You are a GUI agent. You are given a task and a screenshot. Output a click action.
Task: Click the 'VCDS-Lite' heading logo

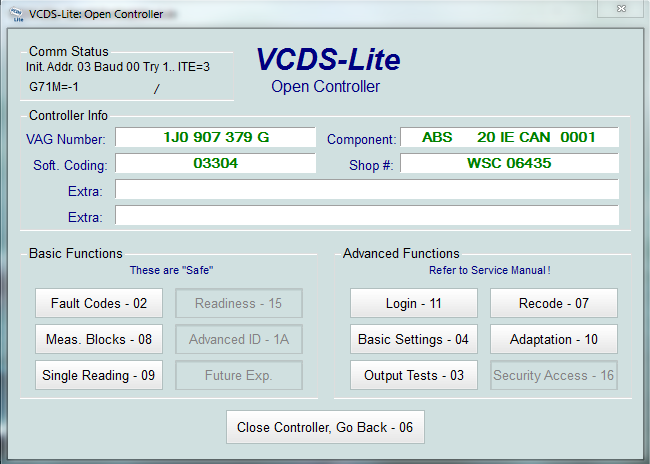(328, 59)
